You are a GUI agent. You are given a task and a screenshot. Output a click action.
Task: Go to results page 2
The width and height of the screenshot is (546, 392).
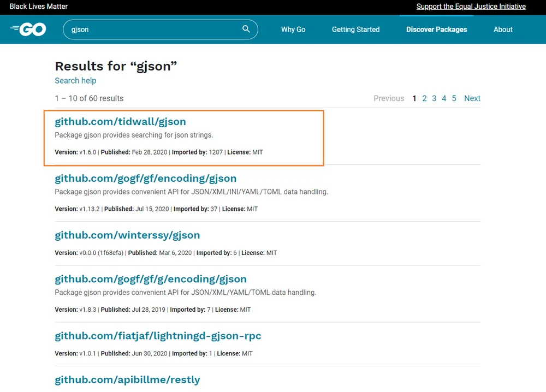click(424, 98)
